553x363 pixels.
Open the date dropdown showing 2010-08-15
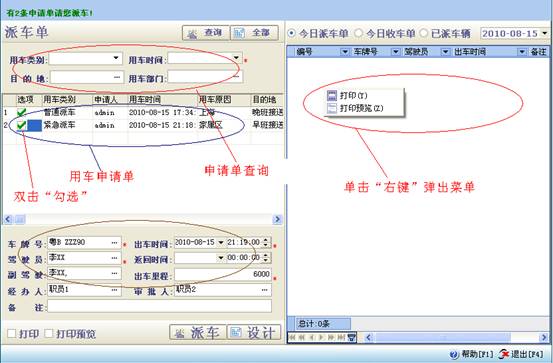tap(545, 34)
